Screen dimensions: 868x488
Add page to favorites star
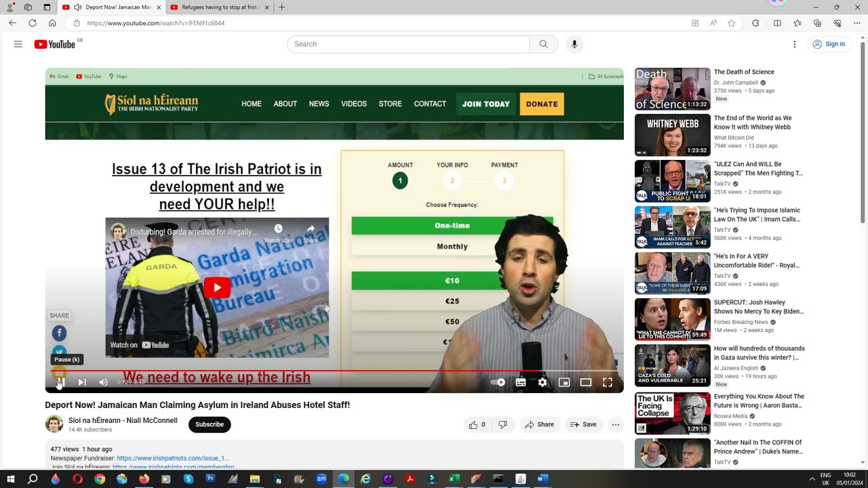click(x=731, y=23)
